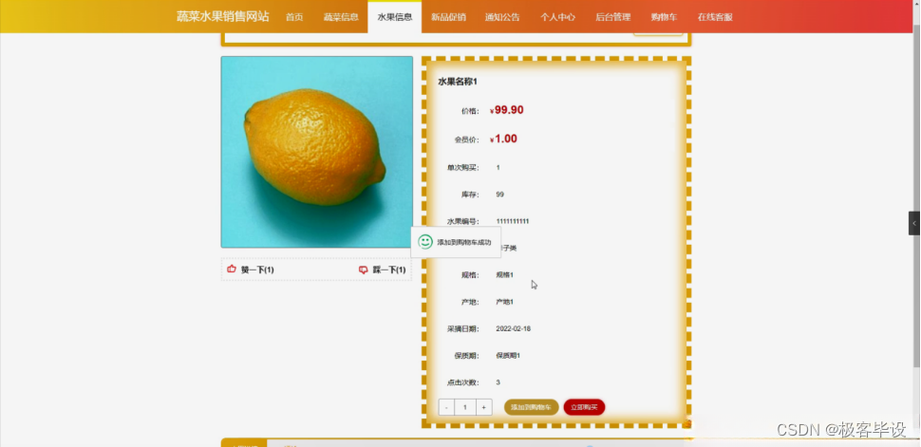Go to the 个人中心 nav tab

tap(557, 17)
